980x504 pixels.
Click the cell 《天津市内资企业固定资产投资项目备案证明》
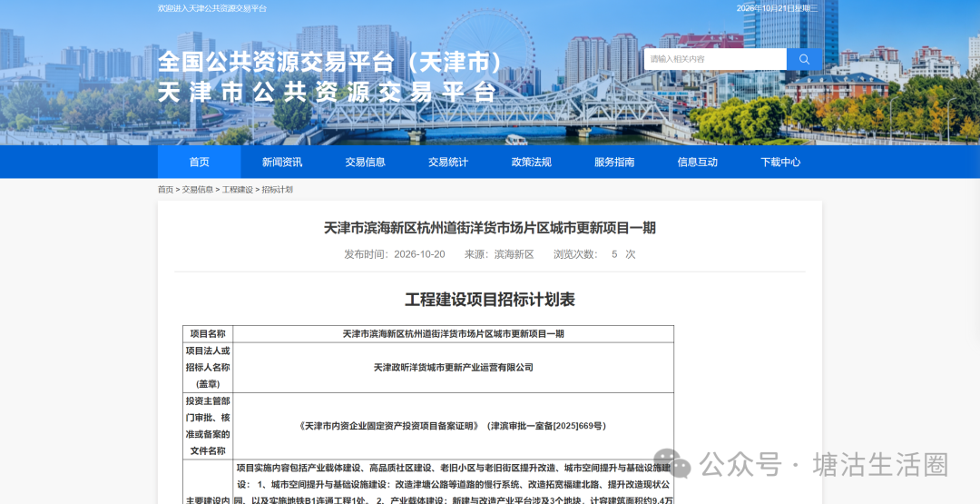[x=453, y=426]
